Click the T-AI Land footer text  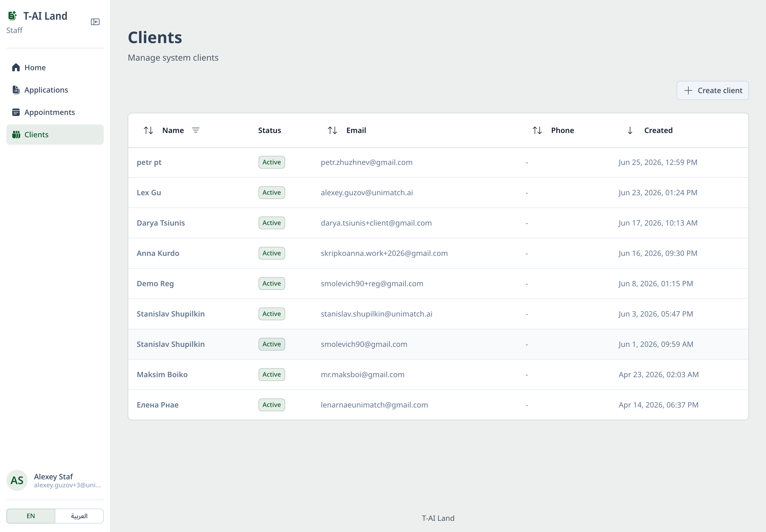point(438,518)
